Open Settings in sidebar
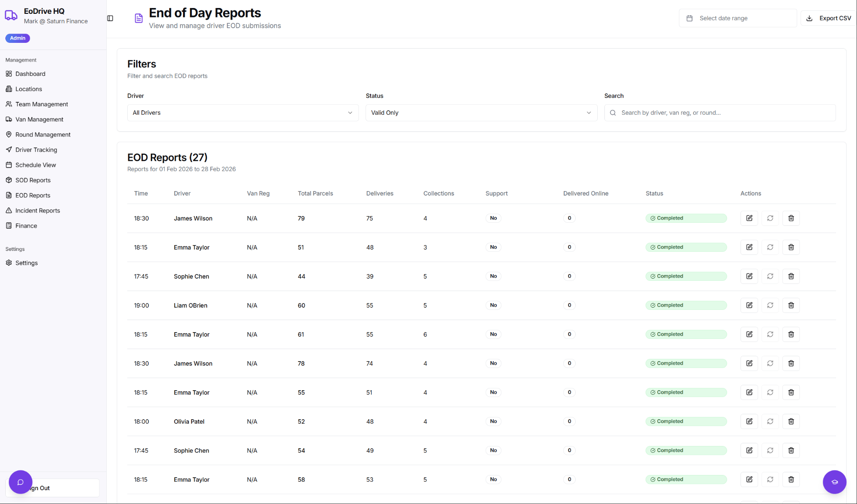The height and width of the screenshot is (504, 857). pos(26,263)
